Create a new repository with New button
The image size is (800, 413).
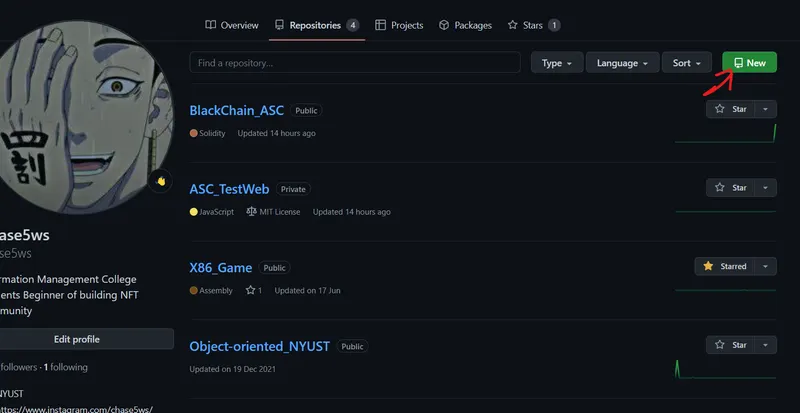point(749,63)
